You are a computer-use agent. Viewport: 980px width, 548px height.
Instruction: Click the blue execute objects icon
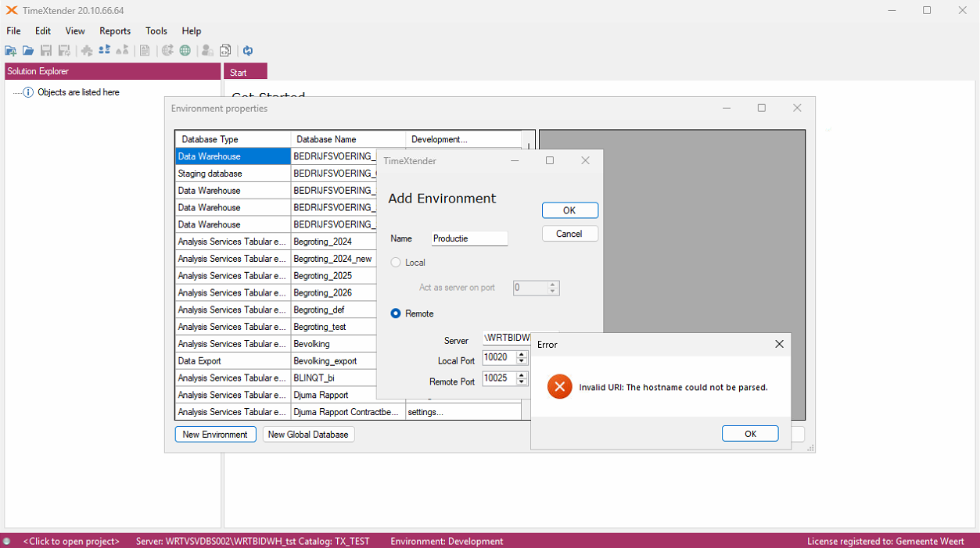click(x=104, y=51)
